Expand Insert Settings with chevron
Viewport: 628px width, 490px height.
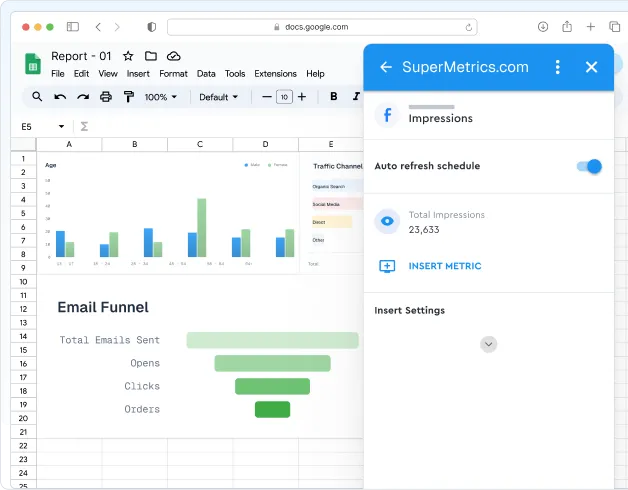click(489, 344)
